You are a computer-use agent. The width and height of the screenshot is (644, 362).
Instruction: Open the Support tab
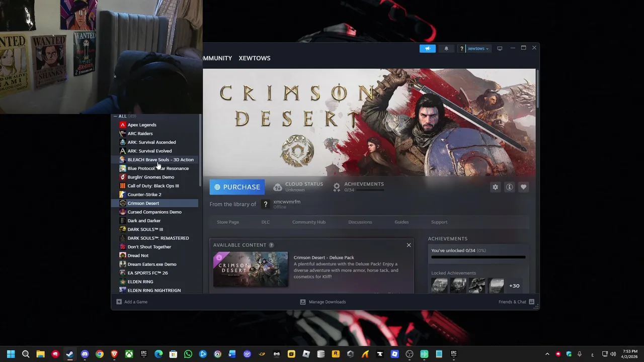click(x=439, y=222)
